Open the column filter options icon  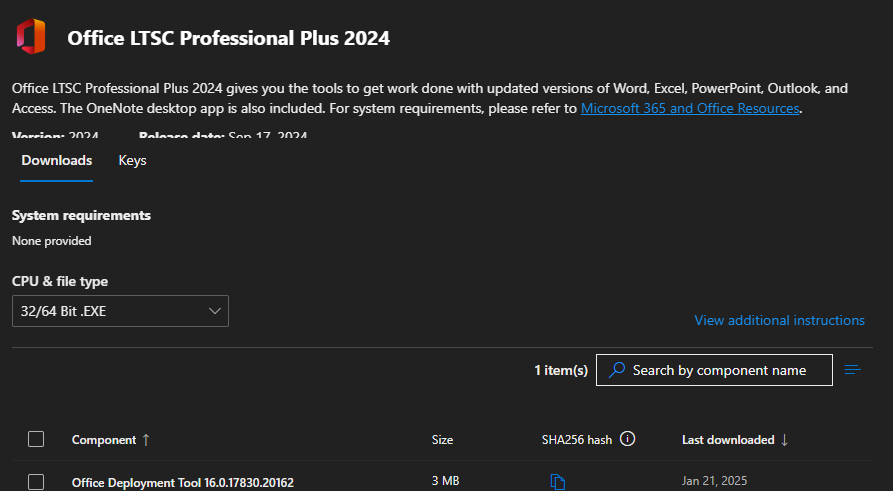853,370
